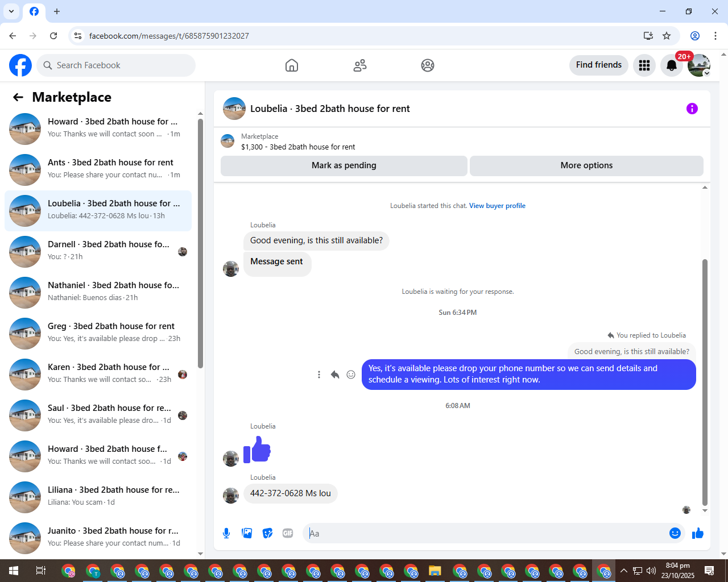Click the conversation list scrollbar
Image resolution: width=728 pixels, height=582 pixels.
[x=200, y=243]
